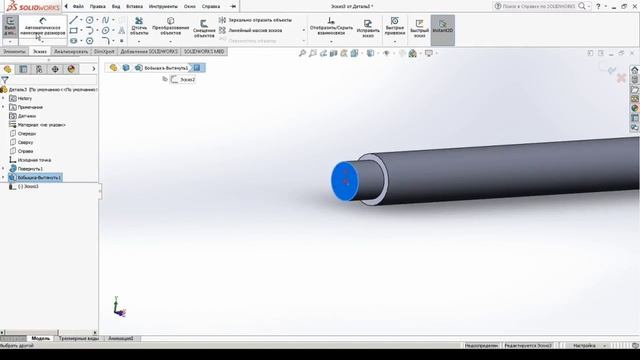
Task: Toggle Quick Snaps (Быстрые привязки)
Action: pyautogui.click(x=395, y=27)
